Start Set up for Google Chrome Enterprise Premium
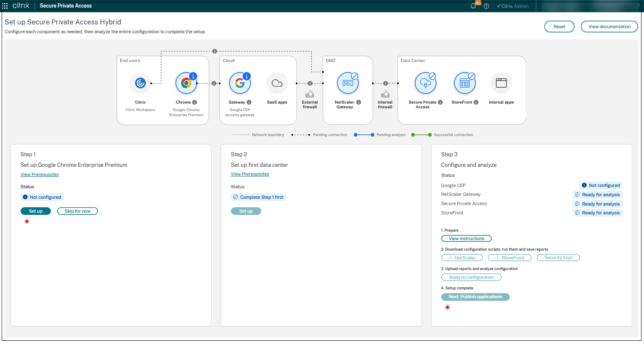644x345 pixels. (36, 211)
